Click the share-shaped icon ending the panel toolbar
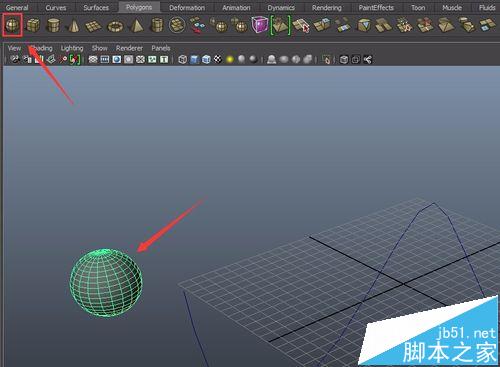500x367 pixels. [368, 60]
